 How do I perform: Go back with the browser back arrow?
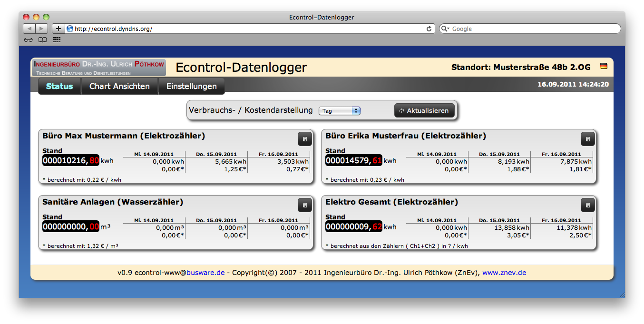pos(29,29)
